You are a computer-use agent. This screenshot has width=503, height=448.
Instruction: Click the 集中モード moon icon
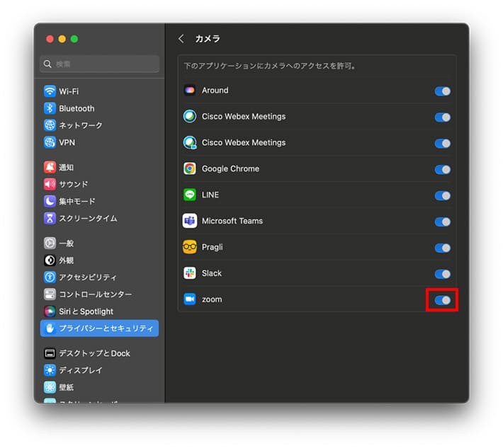tap(50, 201)
